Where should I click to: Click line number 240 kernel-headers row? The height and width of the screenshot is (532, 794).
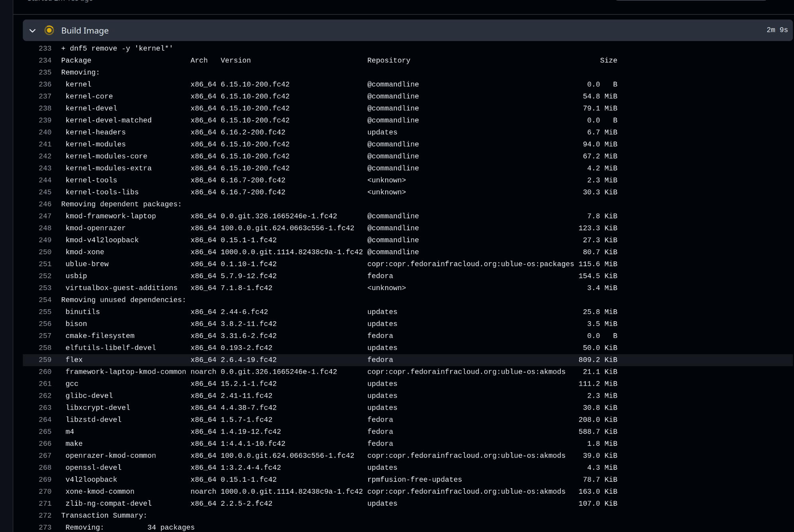pos(45,132)
